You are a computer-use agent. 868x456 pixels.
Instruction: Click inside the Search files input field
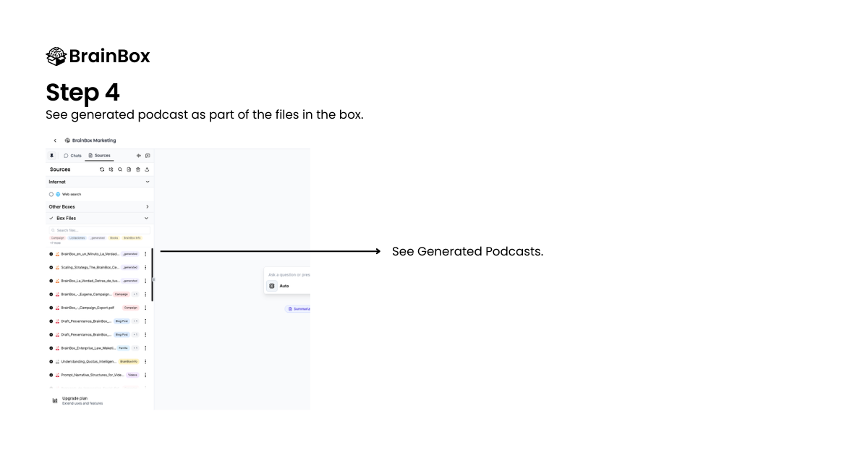pyautogui.click(x=100, y=229)
